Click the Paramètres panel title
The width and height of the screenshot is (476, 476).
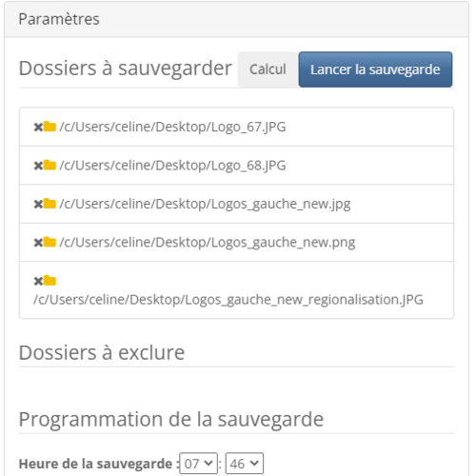(x=59, y=19)
